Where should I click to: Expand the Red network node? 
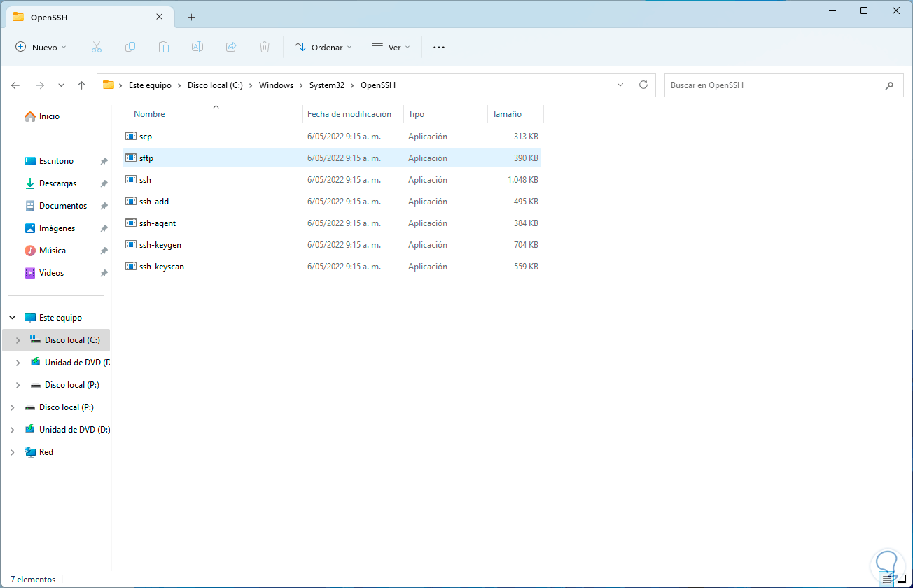coord(13,452)
